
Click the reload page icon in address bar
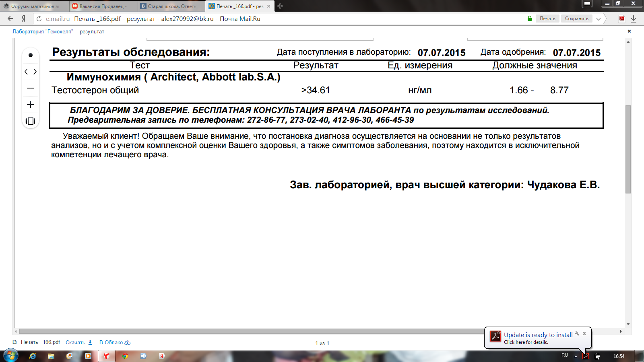(39, 19)
